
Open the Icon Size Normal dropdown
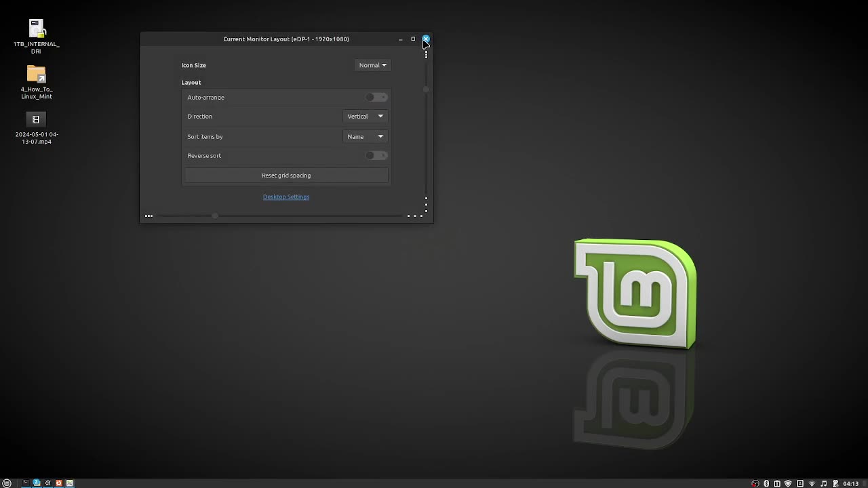(372, 65)
